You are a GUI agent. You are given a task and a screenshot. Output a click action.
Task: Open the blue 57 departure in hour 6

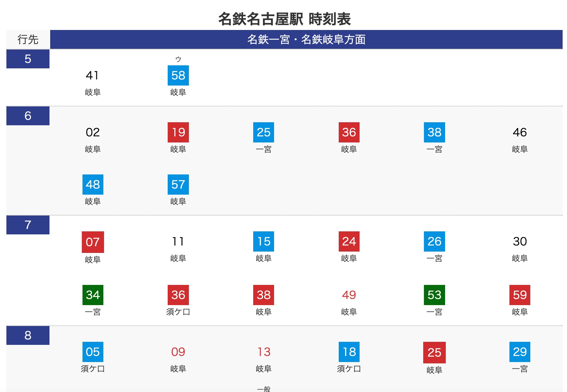[178, 185]
